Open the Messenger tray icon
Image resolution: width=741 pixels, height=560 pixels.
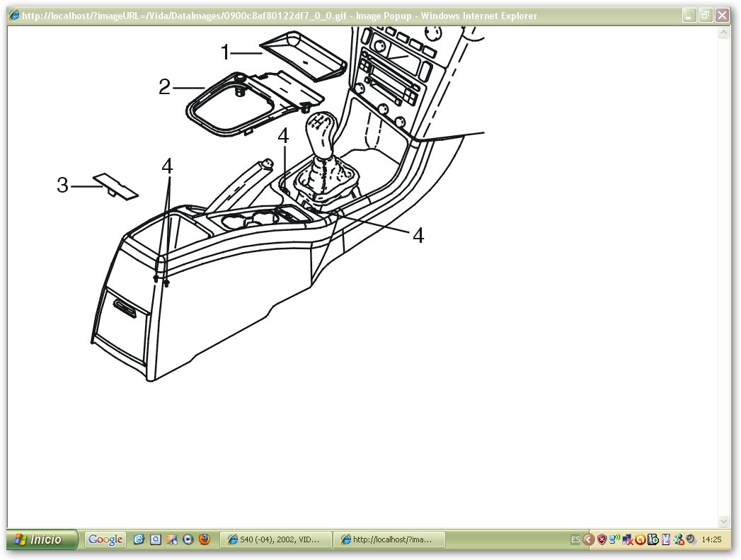[x=679, y=539]
